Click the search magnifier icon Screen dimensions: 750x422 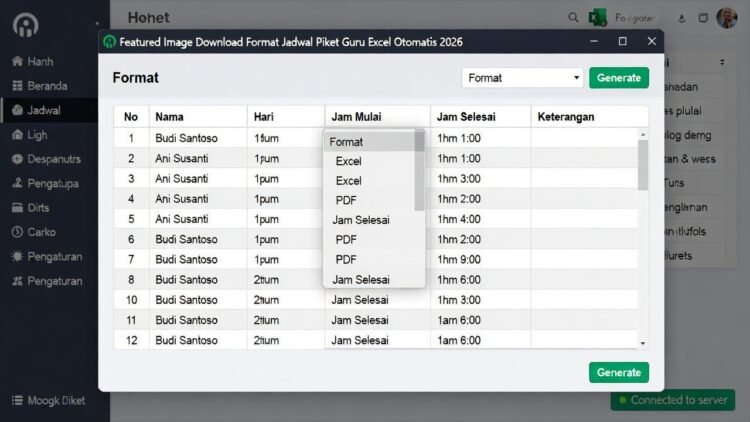[x=573, y=18]
